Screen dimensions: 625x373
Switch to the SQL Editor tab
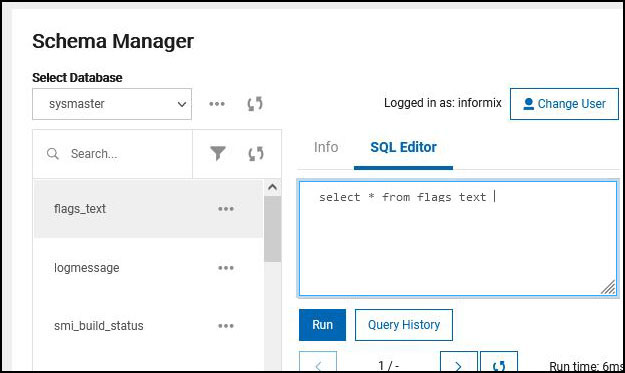[403, 147]
